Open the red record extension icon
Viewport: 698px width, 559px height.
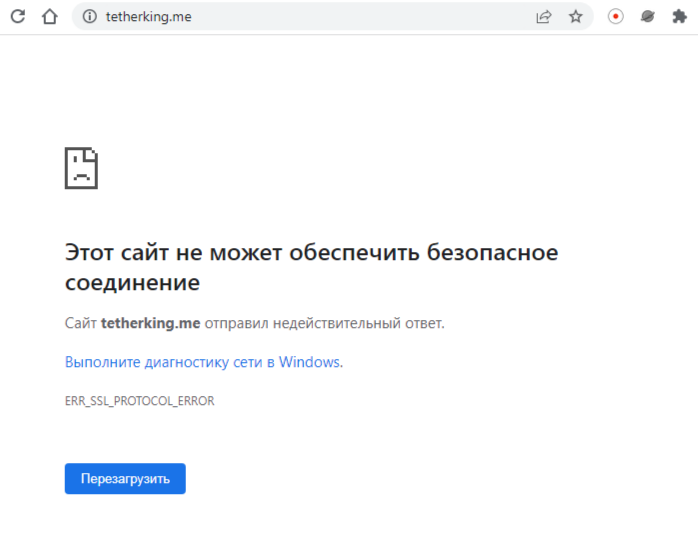(x=616, y=16)
